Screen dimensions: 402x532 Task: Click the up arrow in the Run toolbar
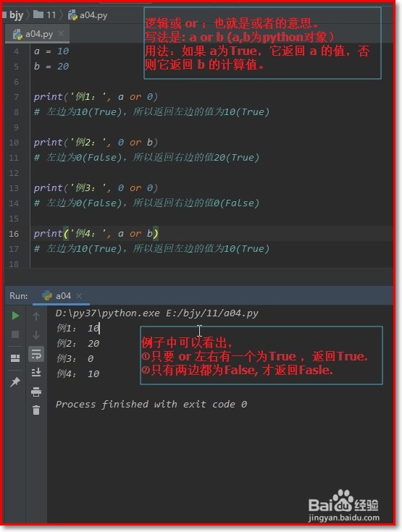(36, 316)
